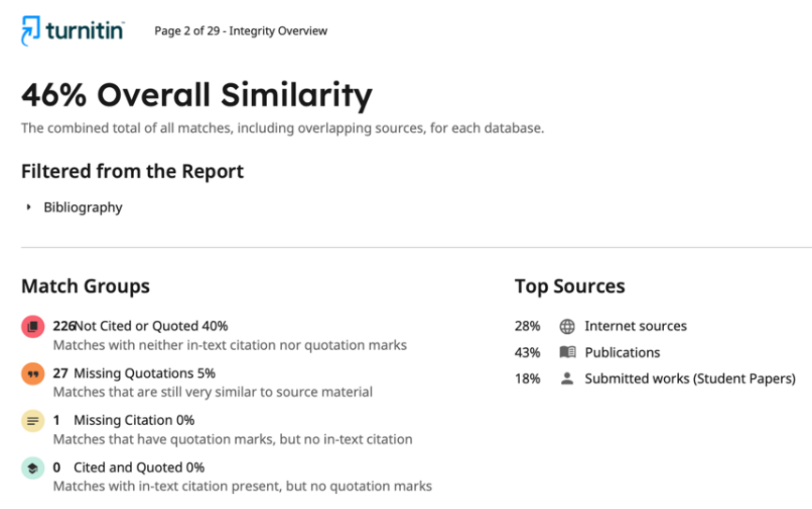Expand the Bibliography disclosure triangle

click(29, 208)
